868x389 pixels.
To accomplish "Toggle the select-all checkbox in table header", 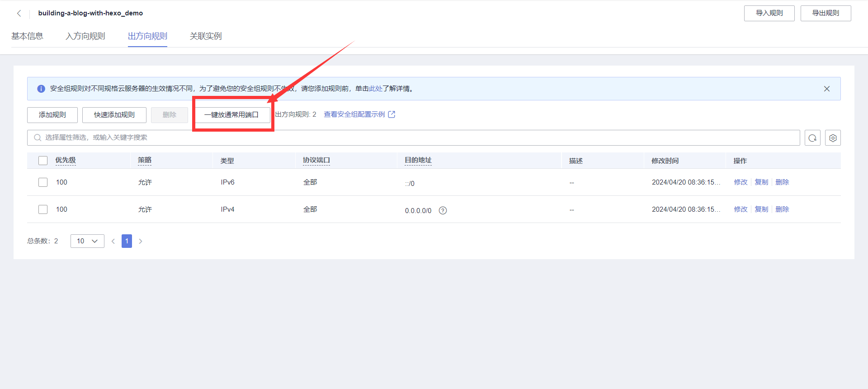I will click(43, 161).
